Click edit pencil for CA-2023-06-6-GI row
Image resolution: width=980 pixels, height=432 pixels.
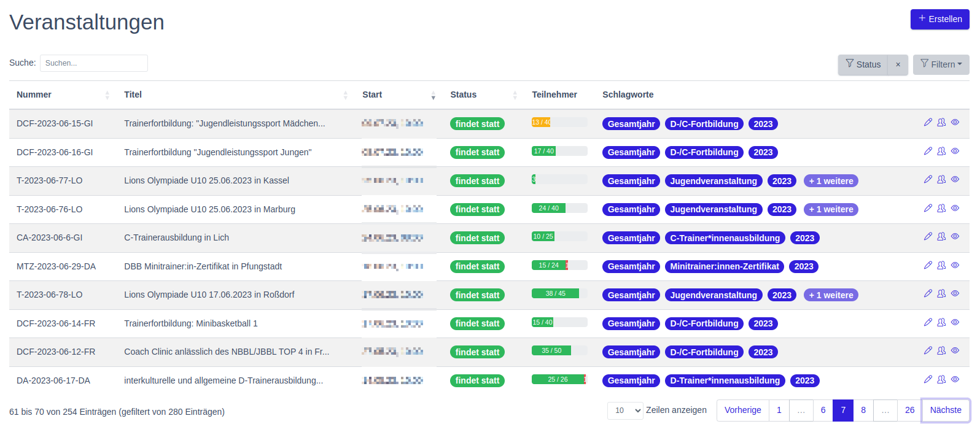tap(928, 236)
